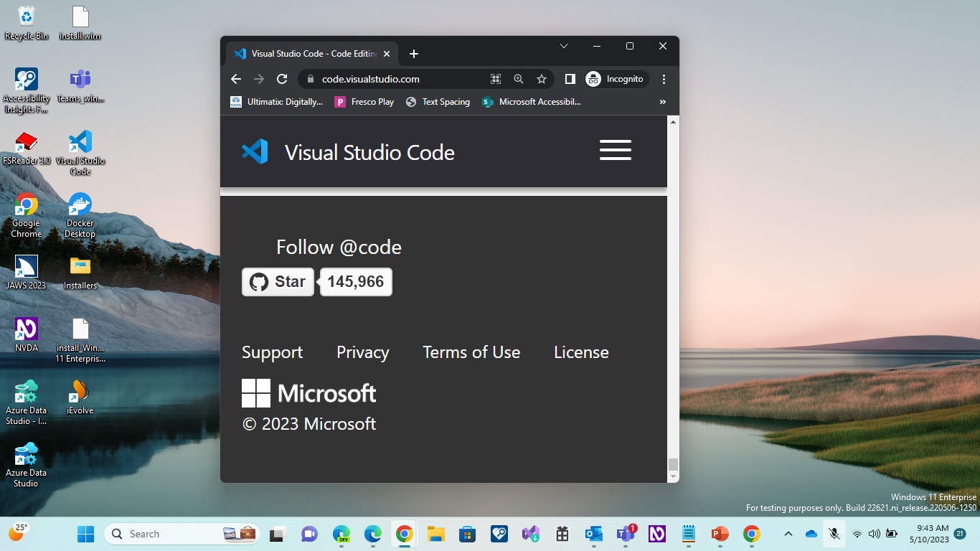Bookmark the page using the star icon
This screenshot has height=551, width=980.
(542, 79)
